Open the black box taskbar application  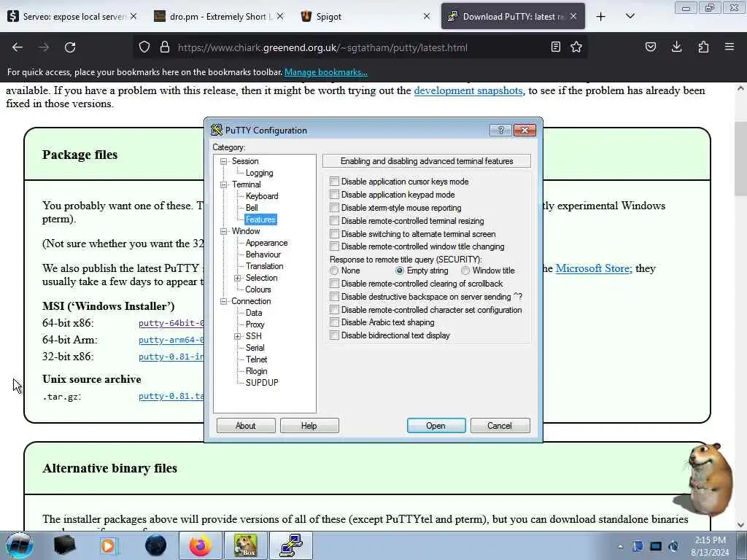pos(64,545)
